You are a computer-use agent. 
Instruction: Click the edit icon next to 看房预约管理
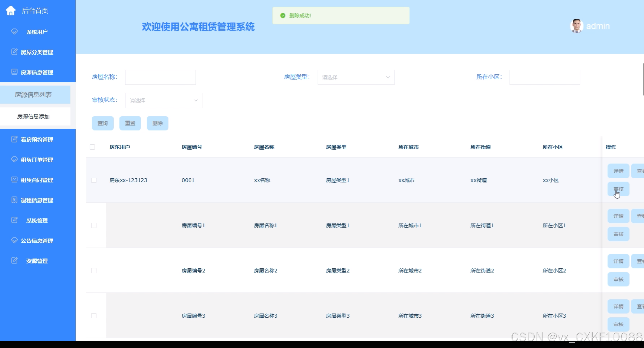(14, 139)
